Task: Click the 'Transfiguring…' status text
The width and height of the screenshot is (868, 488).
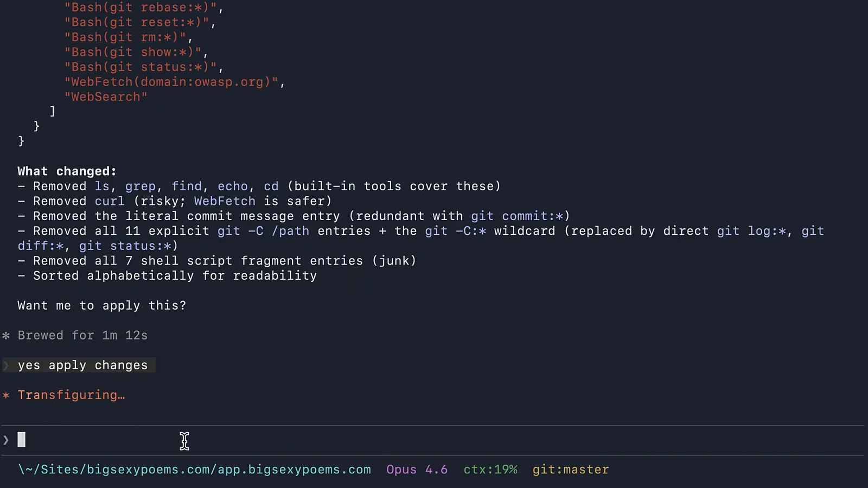Action: pos(71,395)
